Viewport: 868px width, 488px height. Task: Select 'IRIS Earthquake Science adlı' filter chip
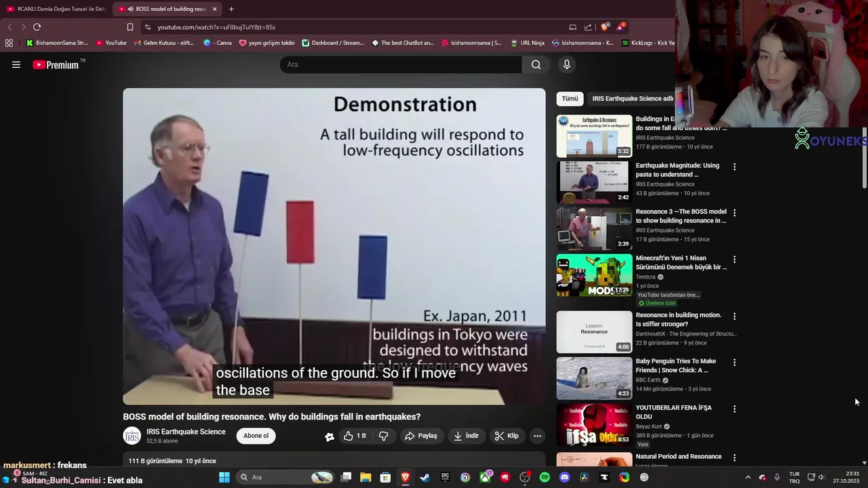[631, 98]
